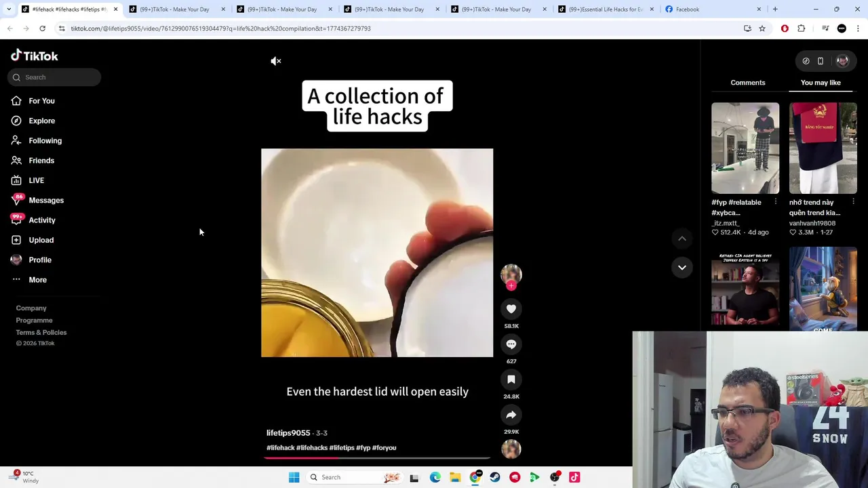
Task: Click the TikTok logo
Action: 35,56
